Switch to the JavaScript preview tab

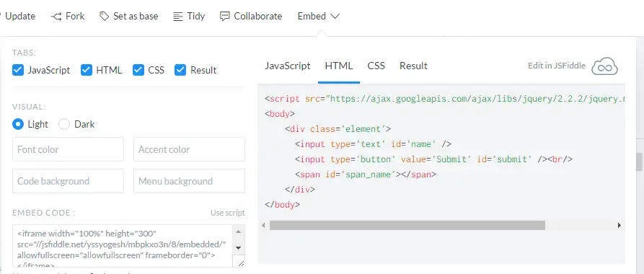point(288,66)
